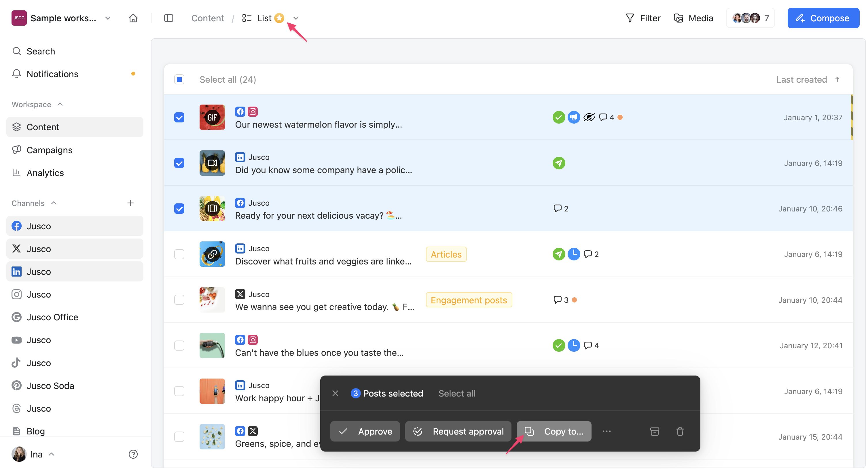This screenshot has width=868, height=469.
Task: Click the hidden eye icon on watermelon post
Action: (589, 117)
